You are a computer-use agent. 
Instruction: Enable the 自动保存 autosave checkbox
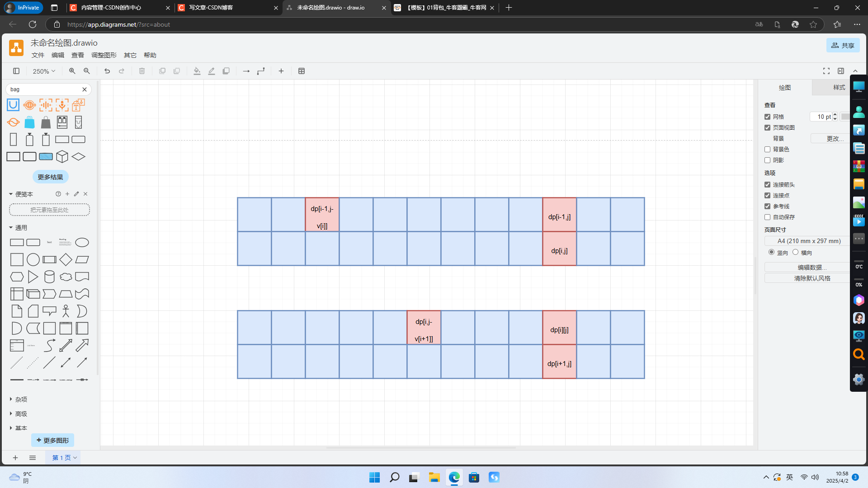(767, 217)
